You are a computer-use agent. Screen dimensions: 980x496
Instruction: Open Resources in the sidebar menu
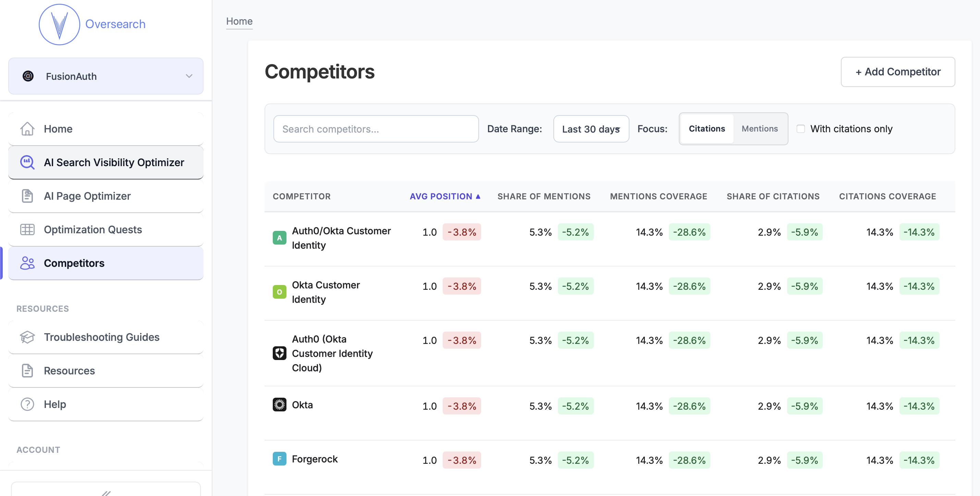pyautogui.click(x=69, y=371)
